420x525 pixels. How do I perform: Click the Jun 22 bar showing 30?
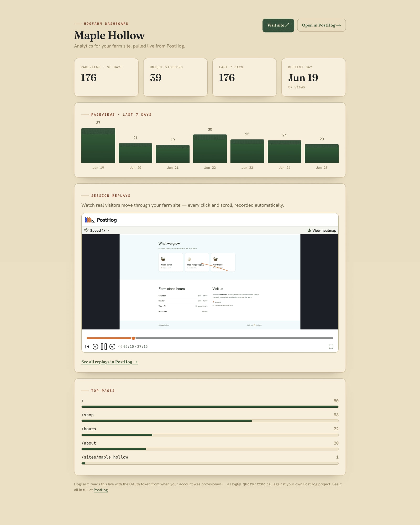tap(210, 149)
